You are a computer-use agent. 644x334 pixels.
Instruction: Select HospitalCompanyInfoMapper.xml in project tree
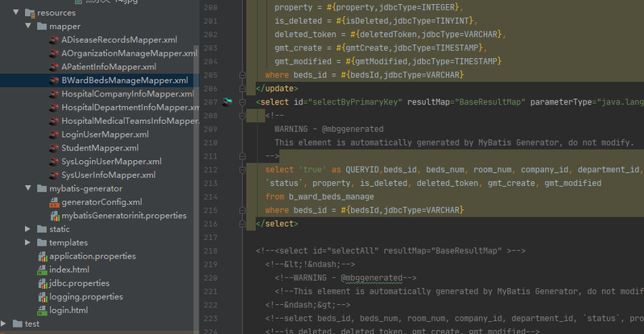click(x=128, y=94)
